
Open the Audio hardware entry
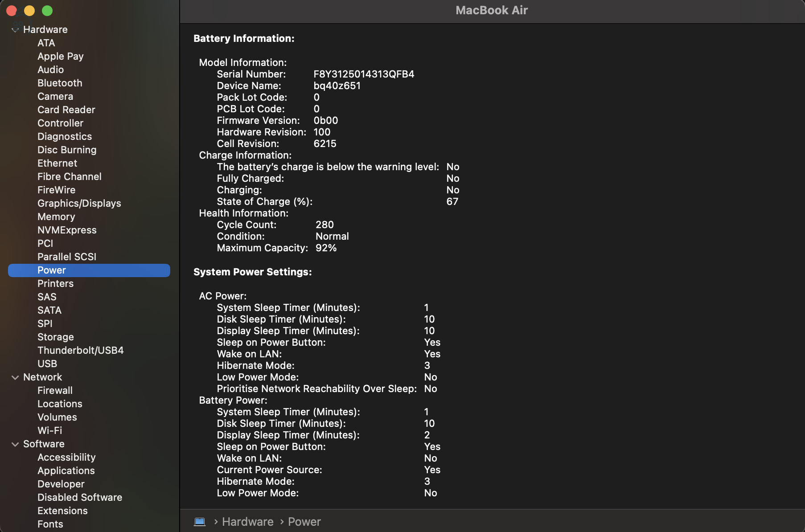coord(51,70)
